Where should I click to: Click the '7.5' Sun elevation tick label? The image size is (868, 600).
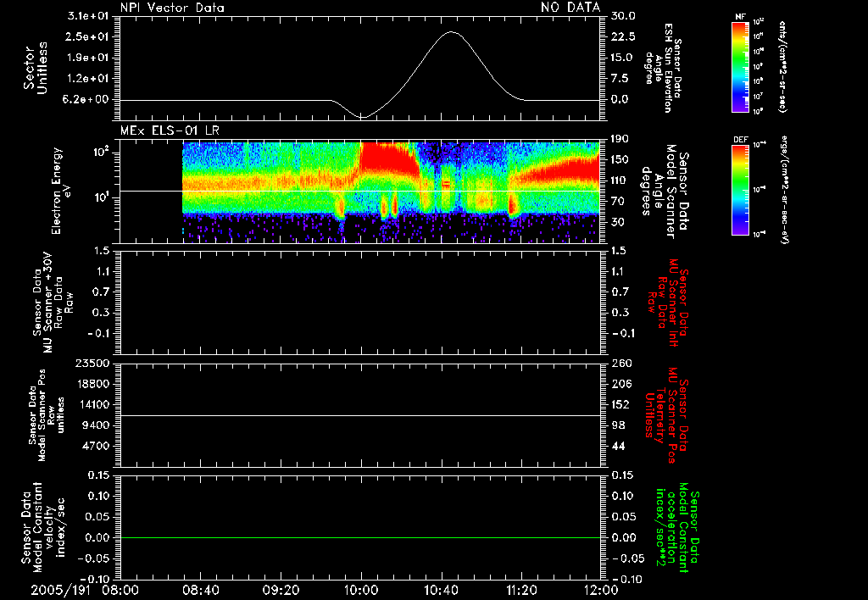620,78
